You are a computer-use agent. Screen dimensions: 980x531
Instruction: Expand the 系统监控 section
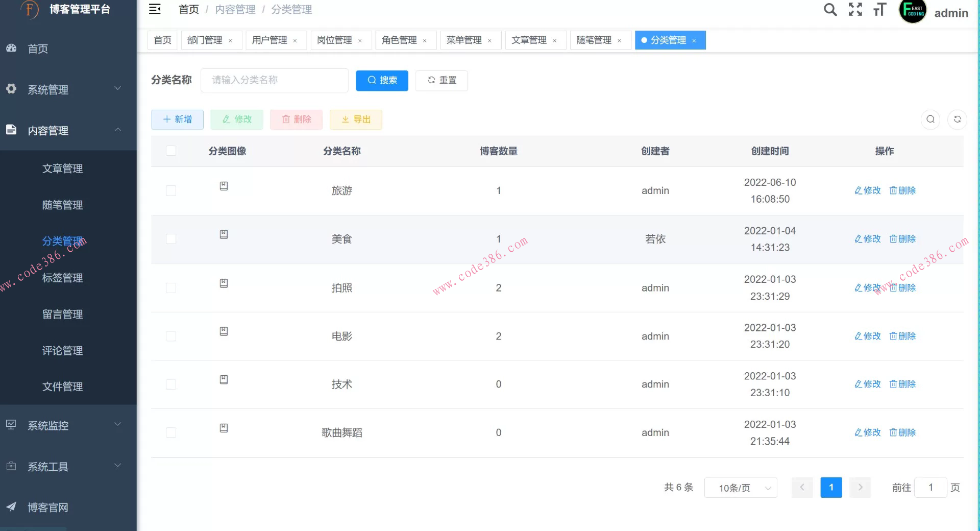[48, 425]
